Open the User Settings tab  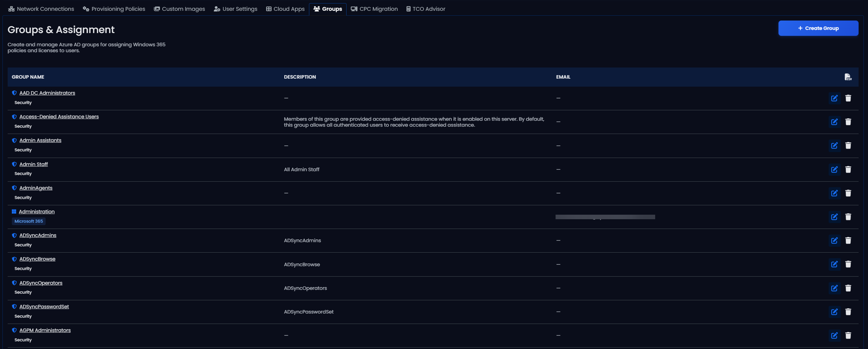pos(235,9)
